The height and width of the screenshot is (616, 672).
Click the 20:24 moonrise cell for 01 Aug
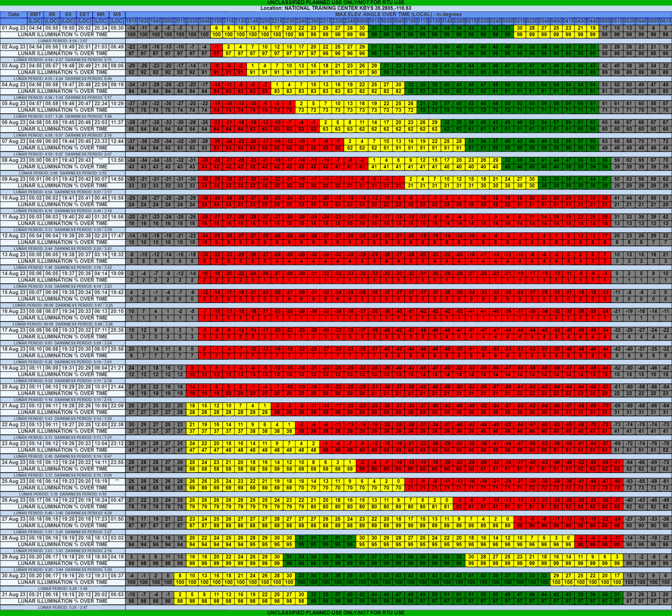(101, 28)
